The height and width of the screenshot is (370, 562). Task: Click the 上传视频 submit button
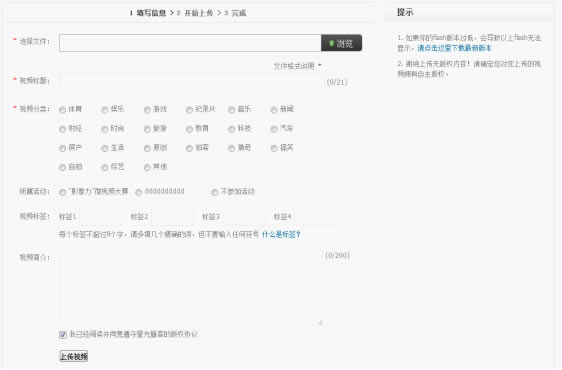click(x=73, y=356)
